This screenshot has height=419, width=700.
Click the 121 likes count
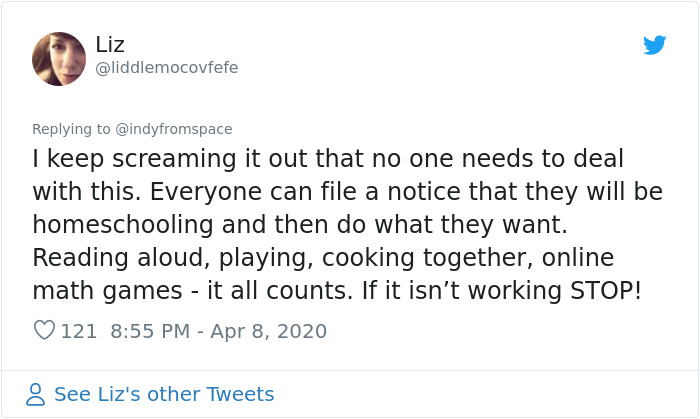[x=79, y=330]
